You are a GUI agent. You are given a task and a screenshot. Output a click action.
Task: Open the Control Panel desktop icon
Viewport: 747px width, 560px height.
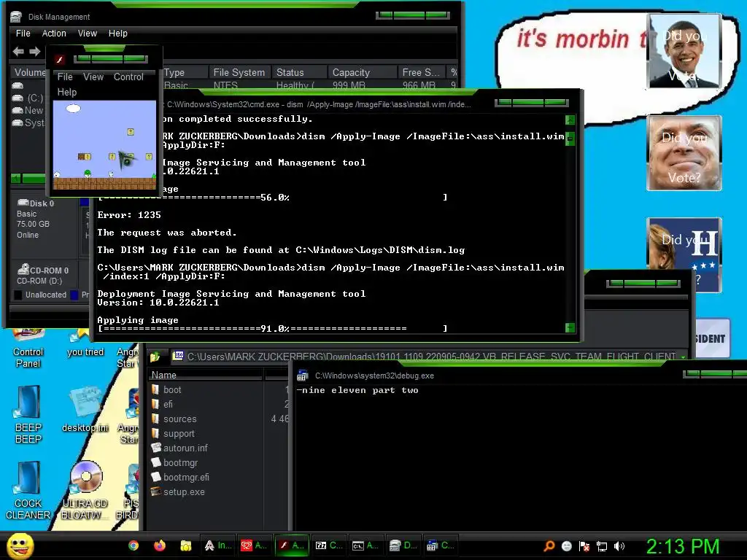[x=28, y=348]
